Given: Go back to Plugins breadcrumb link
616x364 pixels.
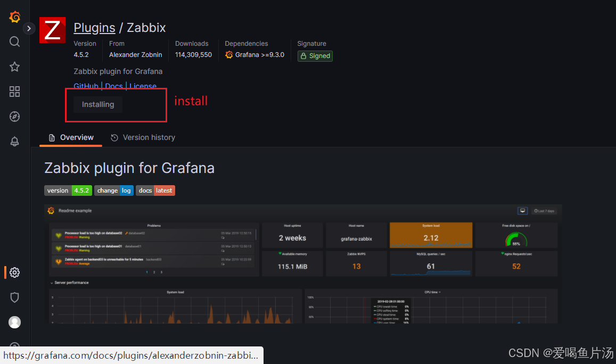Looking at the screenshot, I should pyautogui.click(x=94, y=28).
